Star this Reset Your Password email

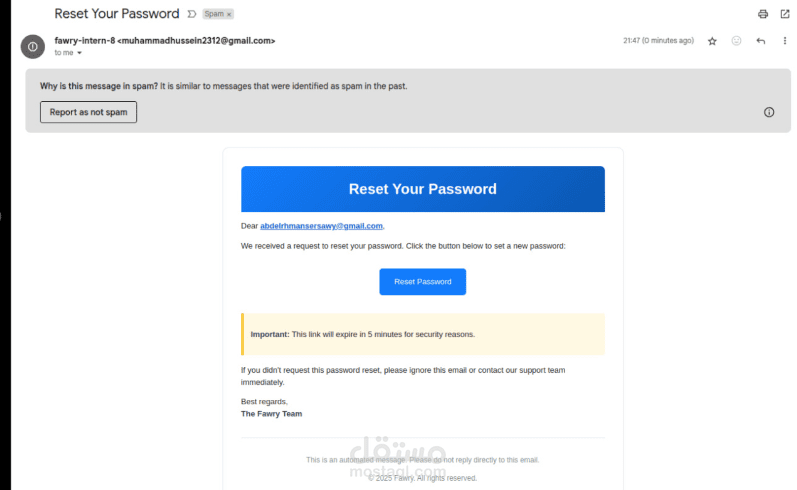(712, 41)
